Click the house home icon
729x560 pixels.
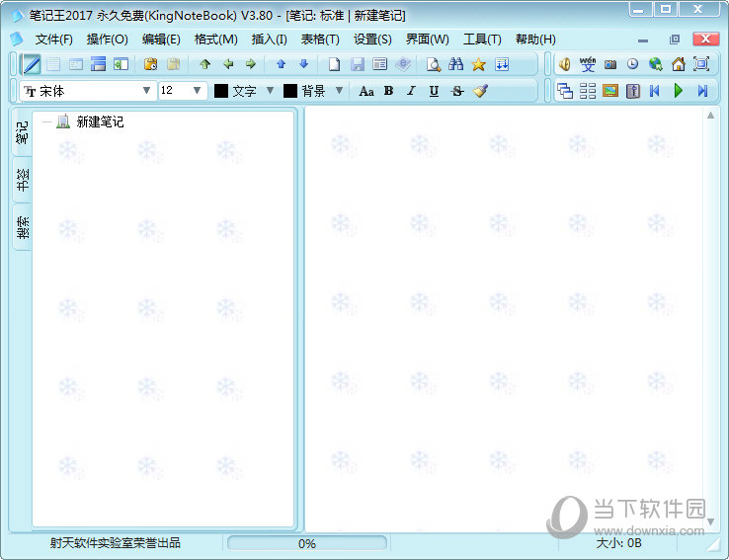(679, 64)
